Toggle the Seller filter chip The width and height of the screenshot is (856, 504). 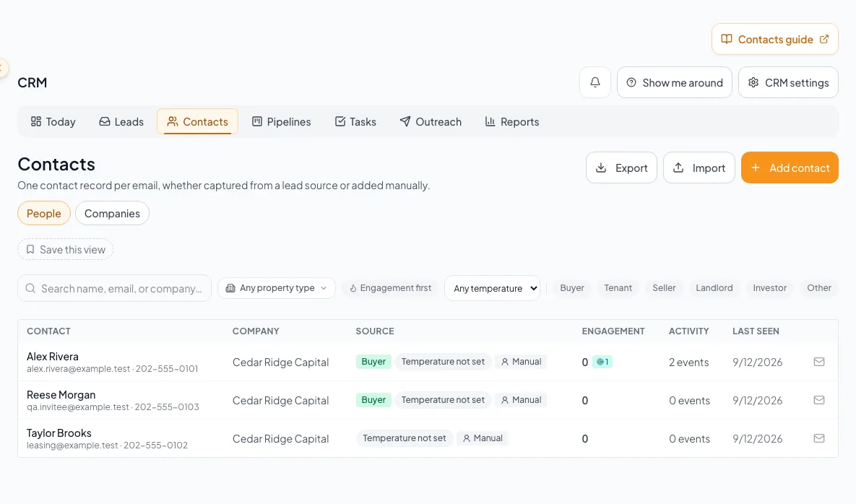[664, 288]
